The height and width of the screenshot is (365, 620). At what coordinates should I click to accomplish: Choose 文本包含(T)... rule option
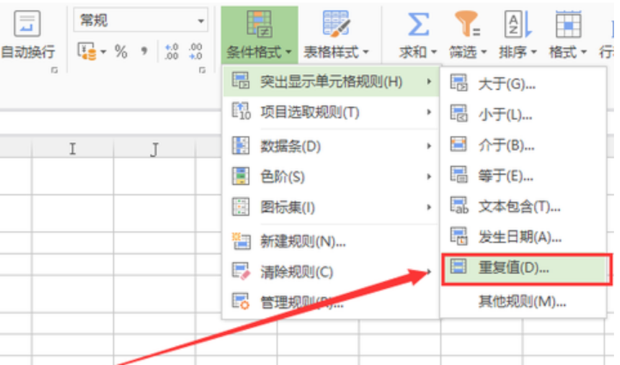coord(523,206)
